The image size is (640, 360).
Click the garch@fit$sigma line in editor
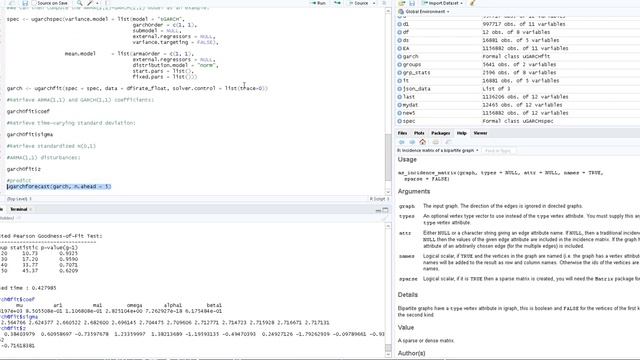(x=30, y=134)
